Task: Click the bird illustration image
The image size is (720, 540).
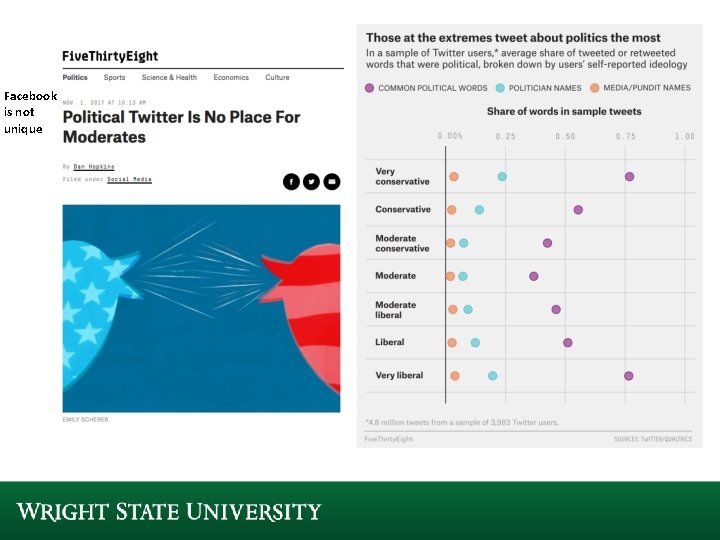Action: [x=201, y=308]
